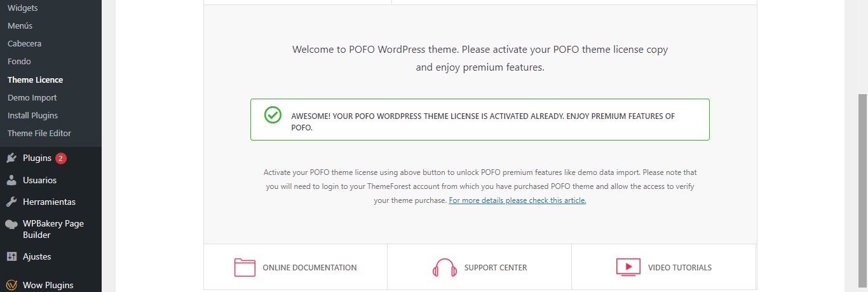Click the red Plugins update count badge
Viewport: 868px width, 292px height.
tap(61, 158)
